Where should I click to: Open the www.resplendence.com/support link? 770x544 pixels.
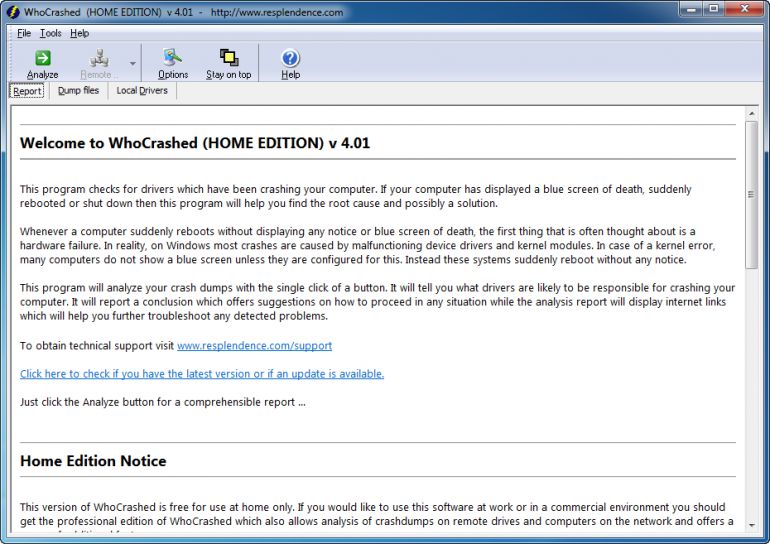point(254,346)
